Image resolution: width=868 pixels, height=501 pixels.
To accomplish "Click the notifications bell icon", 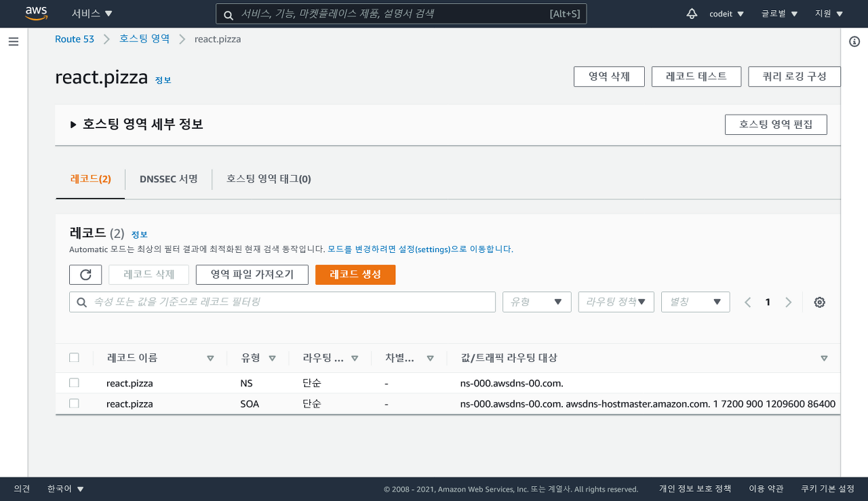I will pyautogui.click(x=692, y=14).
